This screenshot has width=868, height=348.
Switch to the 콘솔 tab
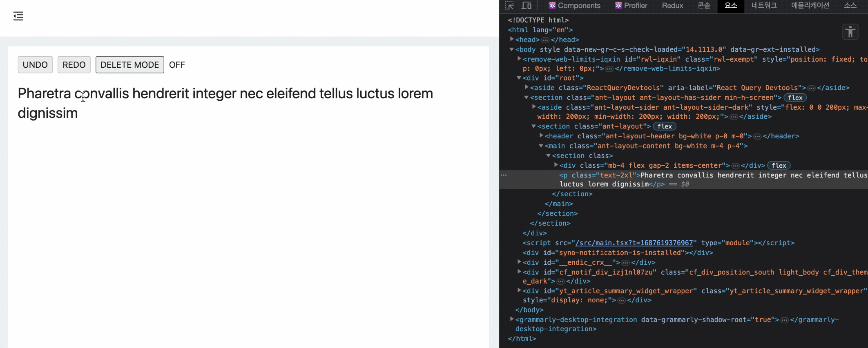pyautogui.click(x=704, y=6)
